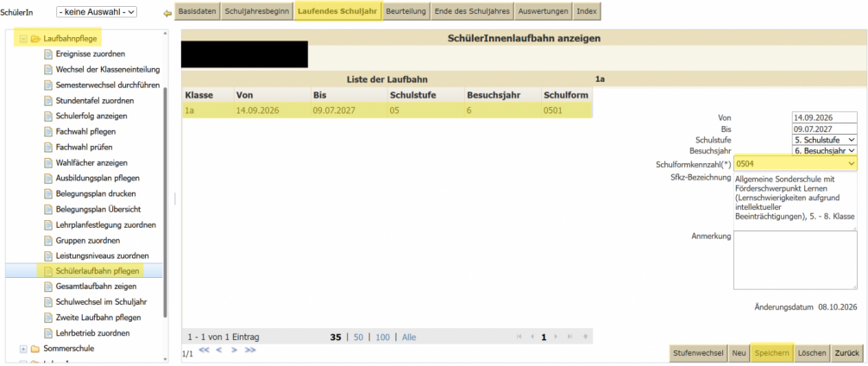The width and height of the screenshot is (868, 366).
Task: Click document icon next to Gesamtlaufbahn zeigen
Action: click(x=47, y=287)
